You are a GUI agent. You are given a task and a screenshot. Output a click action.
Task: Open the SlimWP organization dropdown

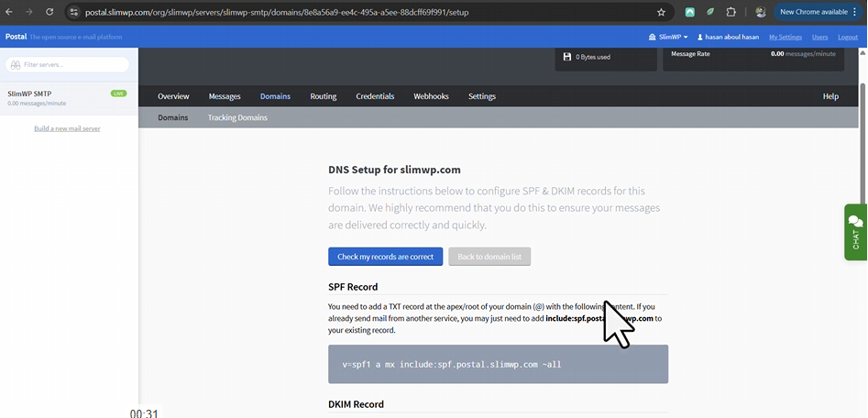tap(668, 37)
